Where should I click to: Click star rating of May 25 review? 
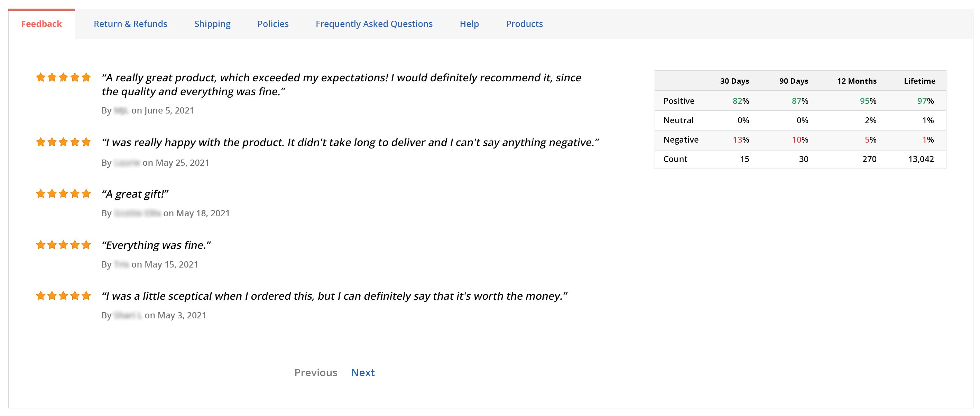click(x=64, y=142)
